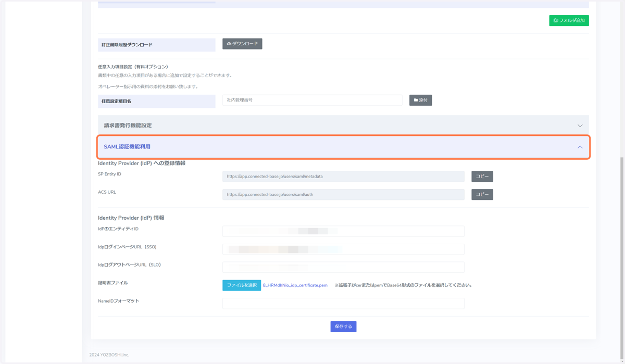This screenshot has height=364, width=625.
Task: Click the 訂正削除履歴ダウンロード label
Action: [x=127, y=45]
